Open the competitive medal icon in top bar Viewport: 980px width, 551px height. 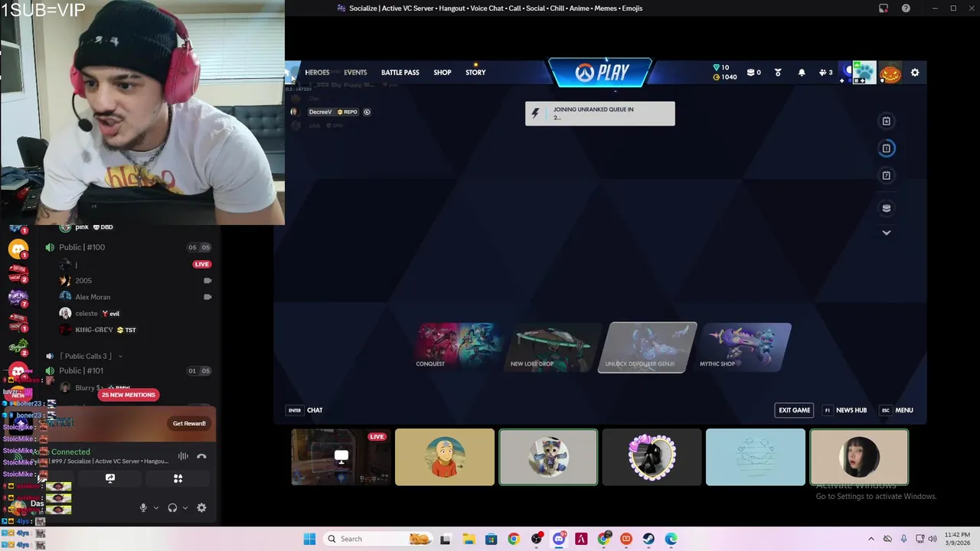tap(778, 73)
